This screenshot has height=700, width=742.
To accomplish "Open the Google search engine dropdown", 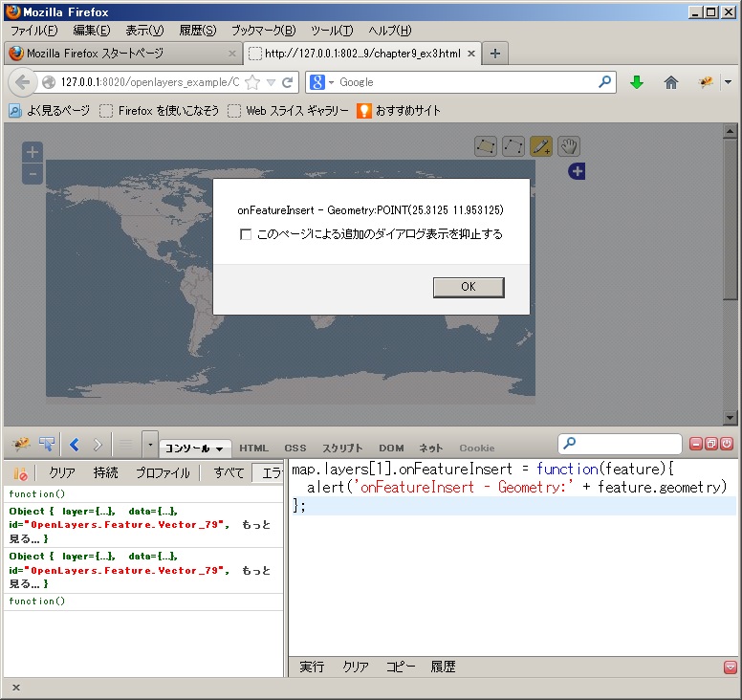I will coord(323,82).
